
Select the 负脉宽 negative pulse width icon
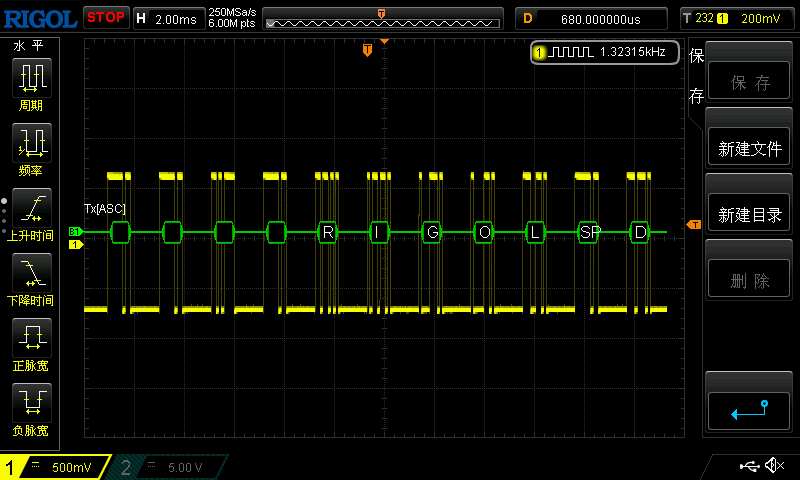click(32, 402)
